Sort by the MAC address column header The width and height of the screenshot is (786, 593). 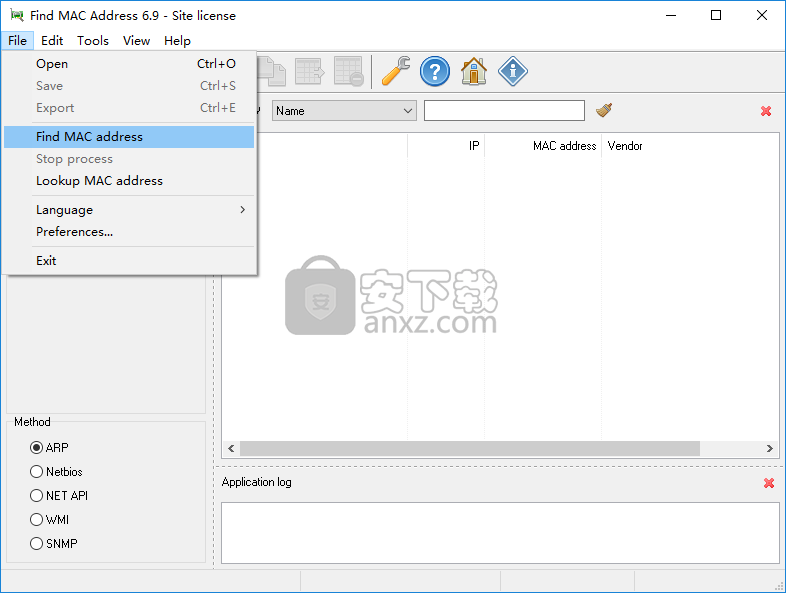543,146
